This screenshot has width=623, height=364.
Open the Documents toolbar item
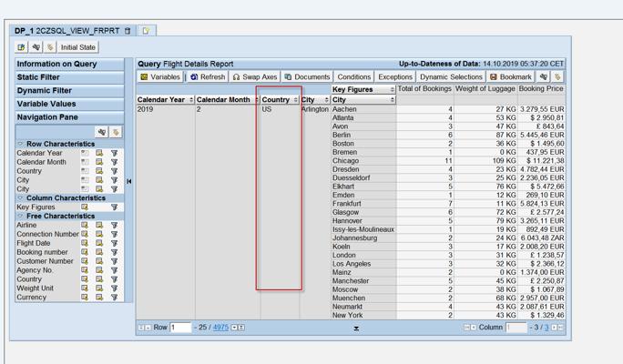[x=307, y=77]
